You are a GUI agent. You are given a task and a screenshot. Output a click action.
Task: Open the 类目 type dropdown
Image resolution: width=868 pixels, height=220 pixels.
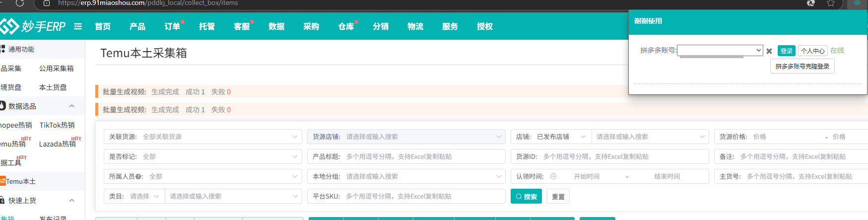coord(145,196)
